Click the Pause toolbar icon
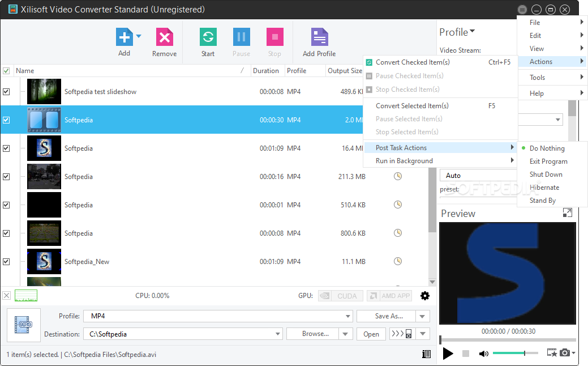The width and height of the screenshot is (588, 366). tap(241, 37)
